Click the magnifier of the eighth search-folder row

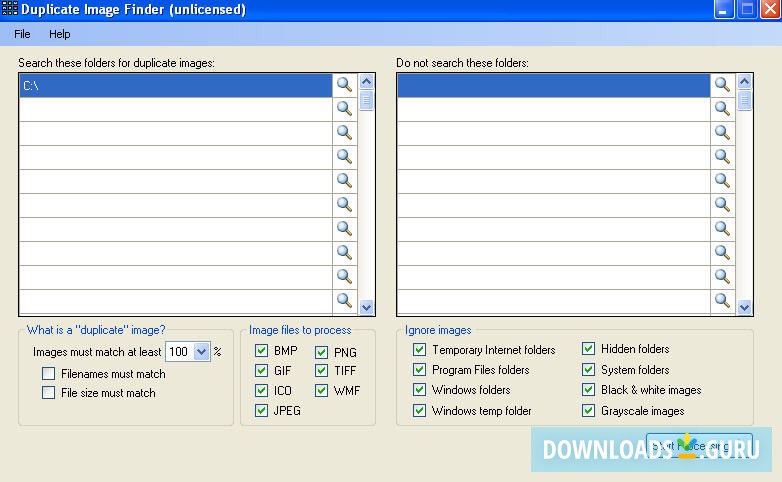(345, 252)
